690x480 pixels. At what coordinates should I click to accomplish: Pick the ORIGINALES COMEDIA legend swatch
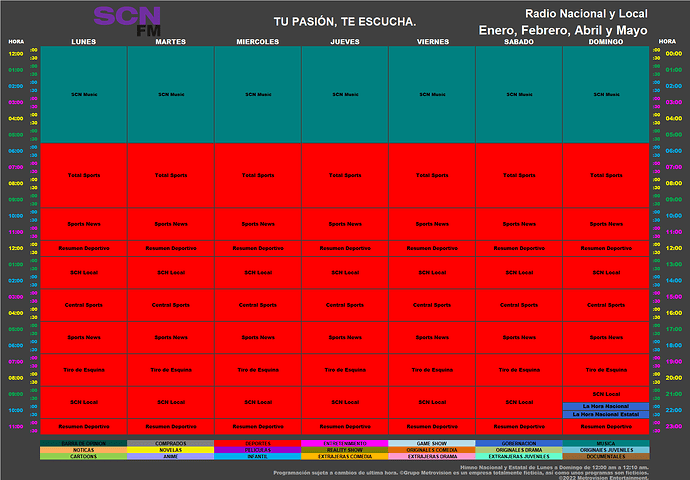click(x=432, y=450)
